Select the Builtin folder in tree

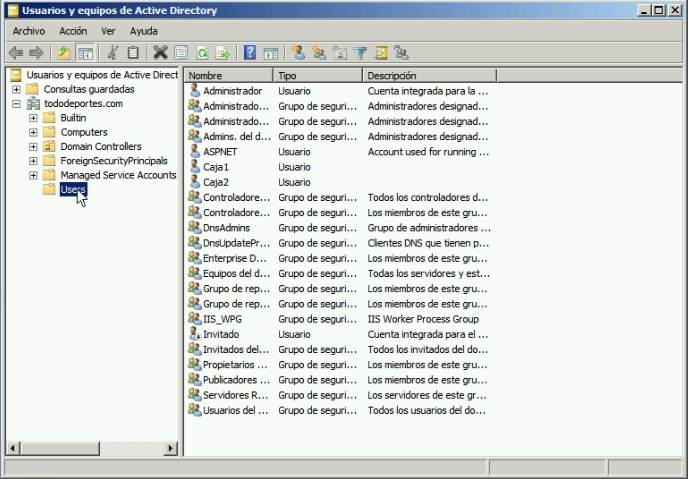[x=73, y=118]
